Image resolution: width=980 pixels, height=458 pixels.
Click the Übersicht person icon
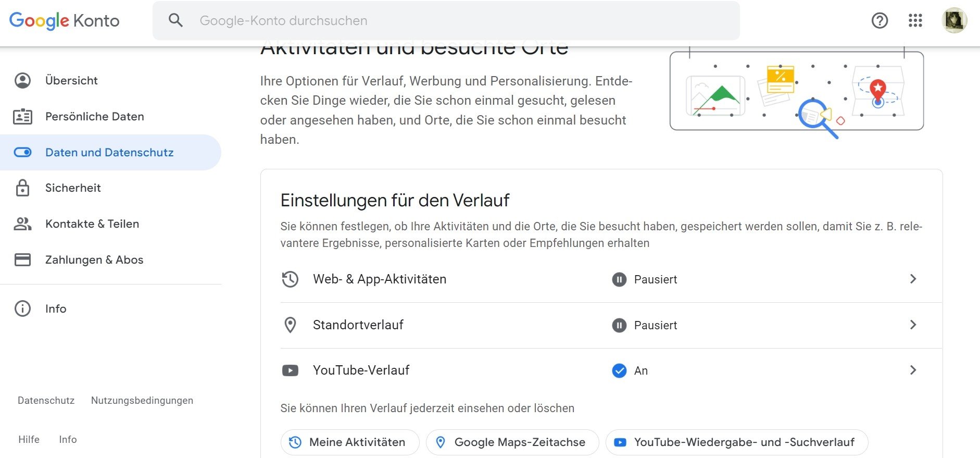pyautogui.click(x=22, y=81)
